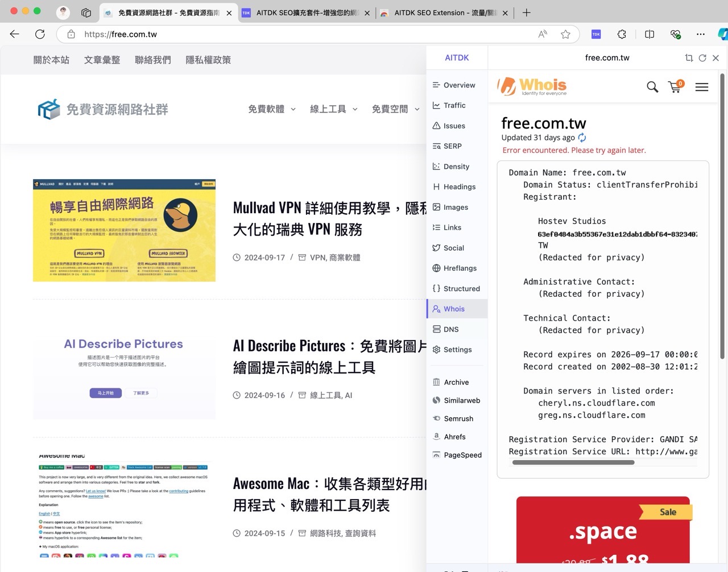Reload the current page
The width and height of the screenshot is (728, 572).
tap(40, 34)
